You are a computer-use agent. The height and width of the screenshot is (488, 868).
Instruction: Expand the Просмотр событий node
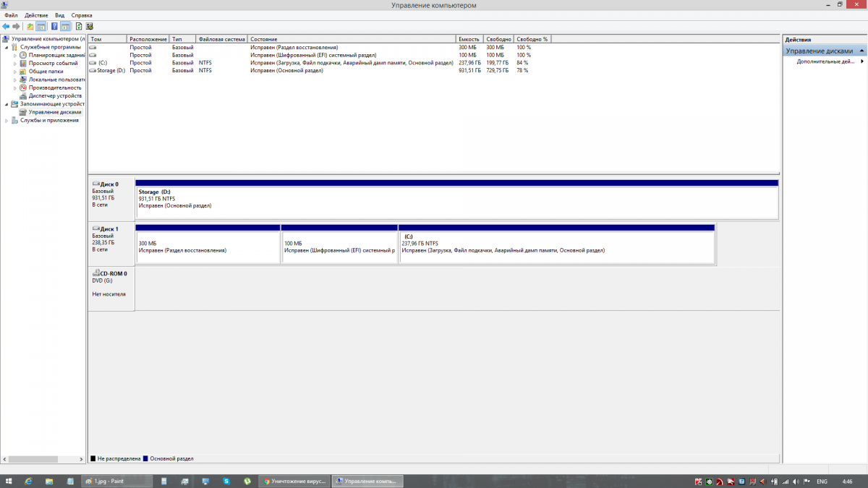click(15, 63)
